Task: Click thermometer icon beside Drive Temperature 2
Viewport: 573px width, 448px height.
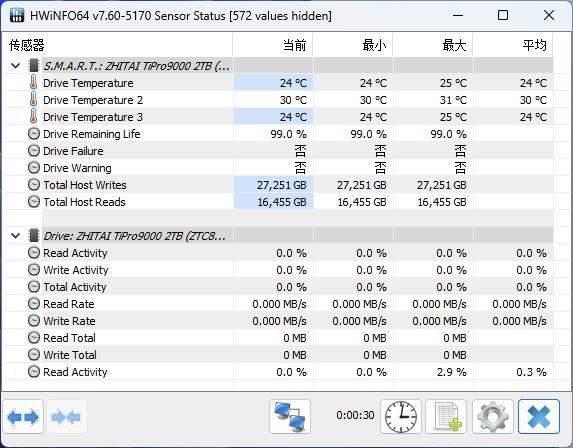Action: tap(33, 100)
